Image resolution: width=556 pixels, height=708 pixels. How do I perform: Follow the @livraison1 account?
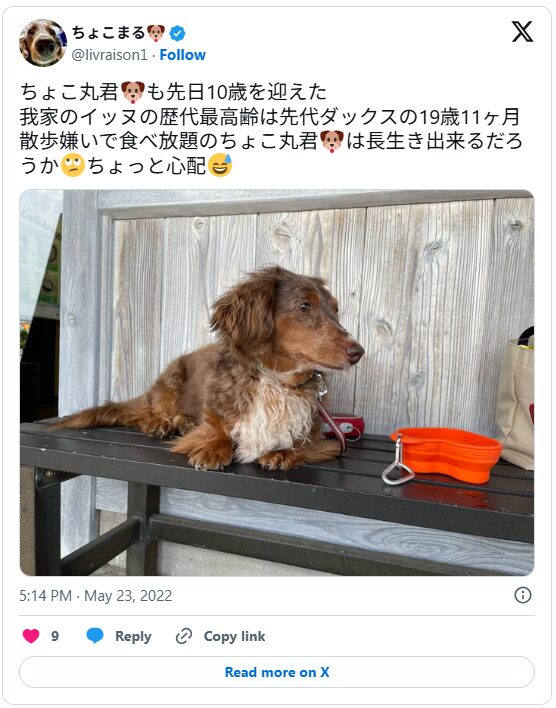182,55
